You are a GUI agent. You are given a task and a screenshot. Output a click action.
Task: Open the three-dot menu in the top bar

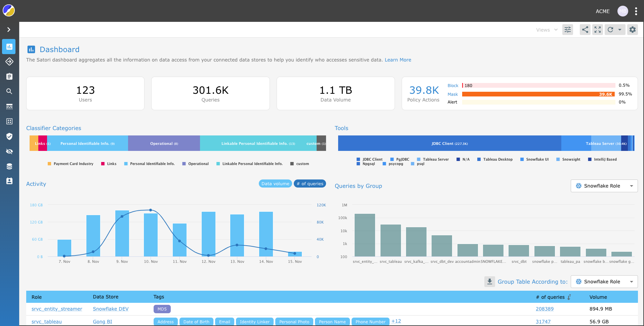click(x=636, y=11)
